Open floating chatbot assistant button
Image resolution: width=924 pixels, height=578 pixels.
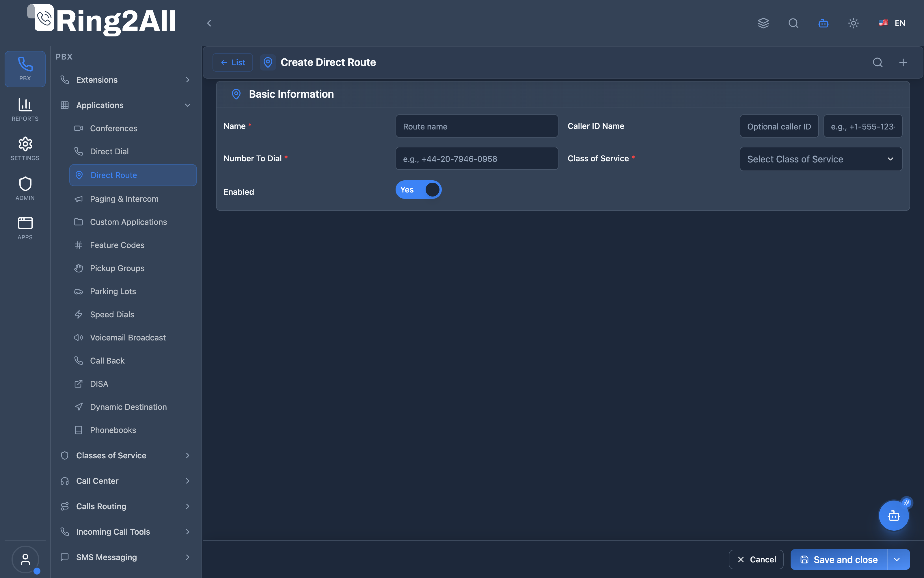[894, 516]
